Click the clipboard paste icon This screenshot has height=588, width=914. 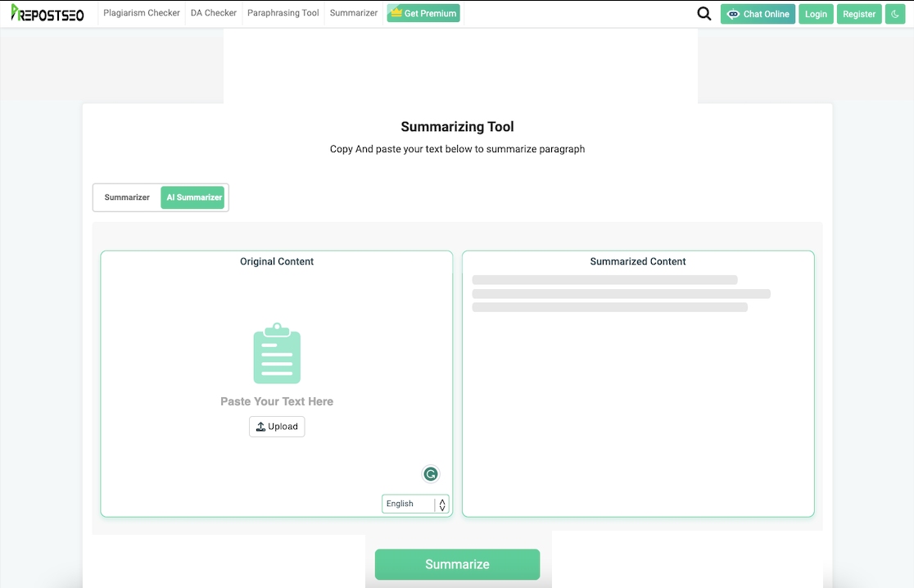point(277,353)
